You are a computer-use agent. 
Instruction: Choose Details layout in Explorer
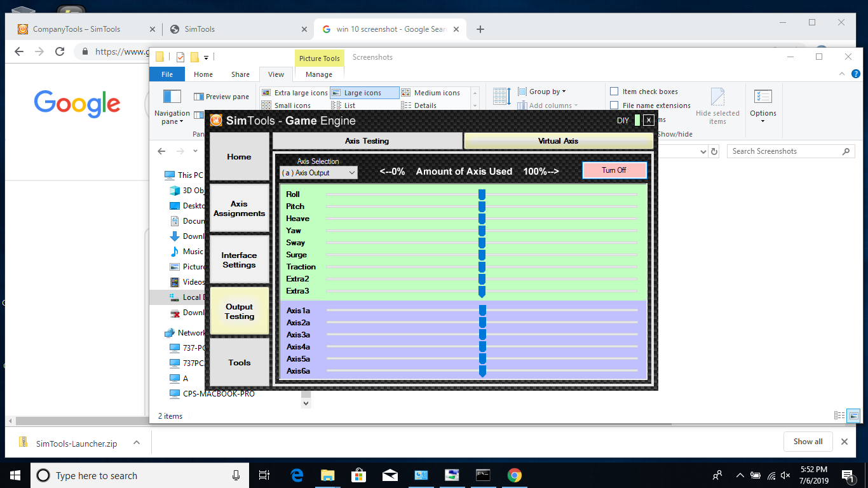pyautogui.click(x=419, y=105)
